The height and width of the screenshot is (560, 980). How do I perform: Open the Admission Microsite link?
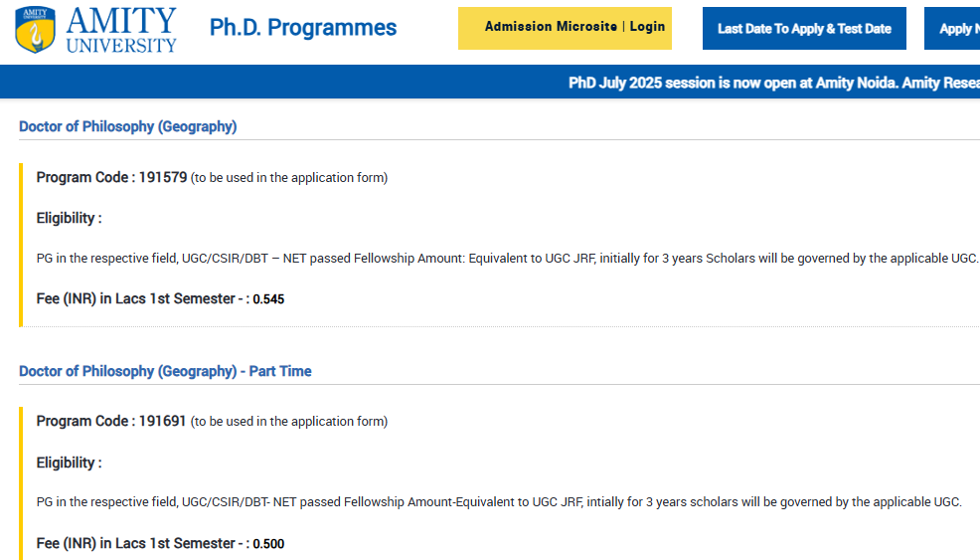[551, 27]
